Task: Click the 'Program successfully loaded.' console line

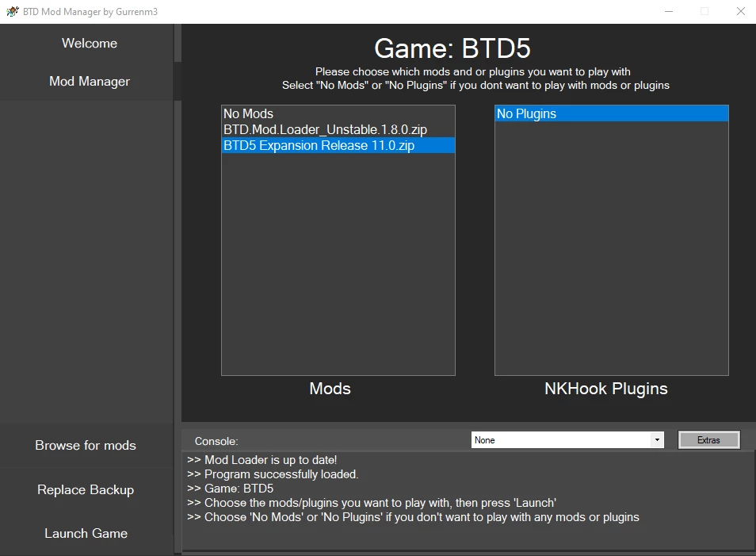Action: [273, 474]
